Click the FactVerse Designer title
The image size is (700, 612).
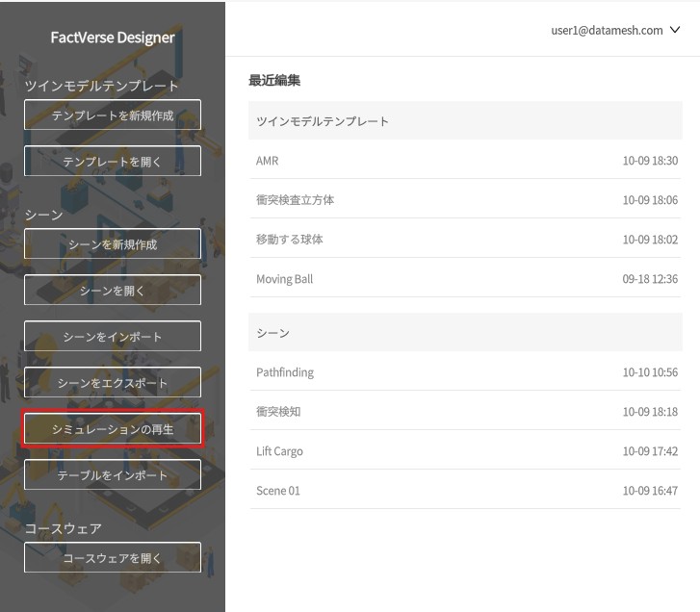pyautogui.click(x=113, y=38)
